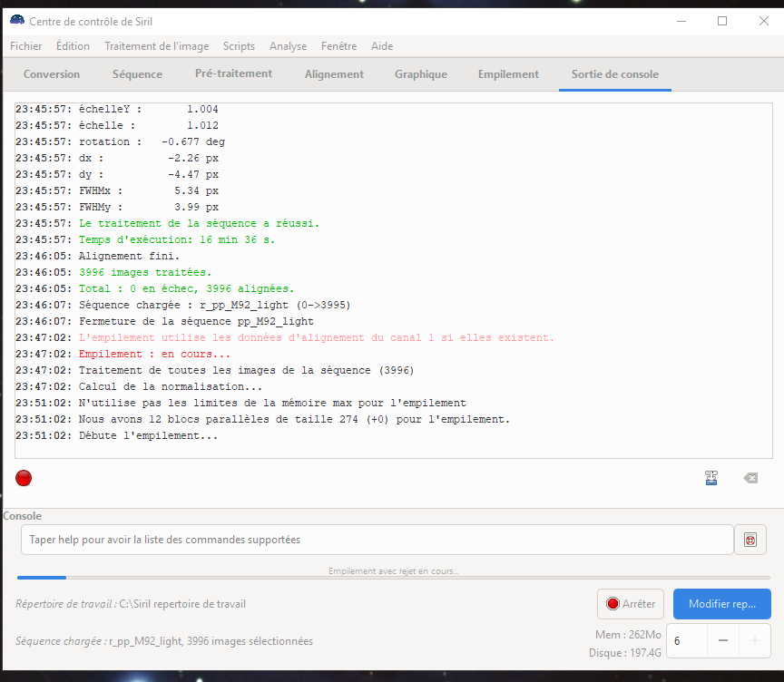
Task: Click red log line 'Empilement : en cours...'
Action: click(154, 354)
